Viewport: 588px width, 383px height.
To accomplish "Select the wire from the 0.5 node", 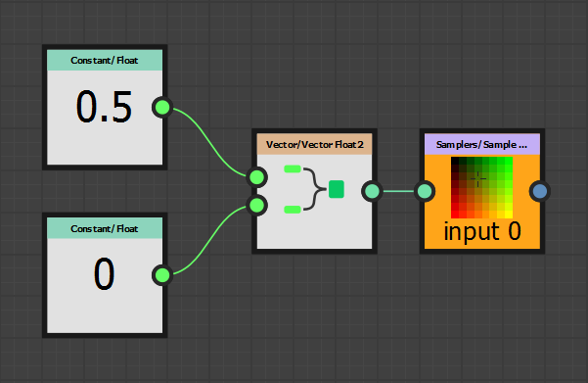I will coord(210,143).
